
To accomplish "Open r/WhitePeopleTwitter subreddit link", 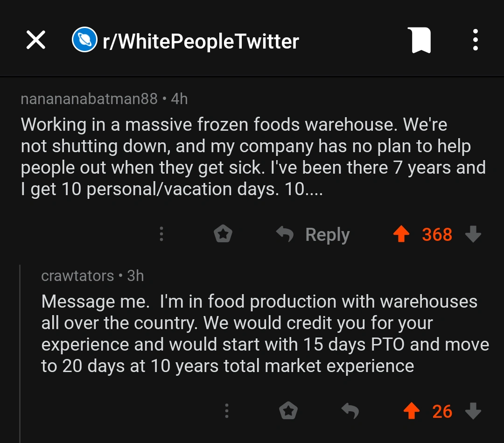I will click(x=201, y=41).
